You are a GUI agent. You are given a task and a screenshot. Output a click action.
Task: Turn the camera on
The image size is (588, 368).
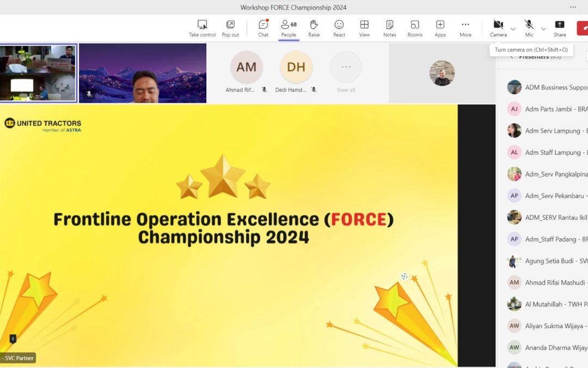(x=498, y=28)
